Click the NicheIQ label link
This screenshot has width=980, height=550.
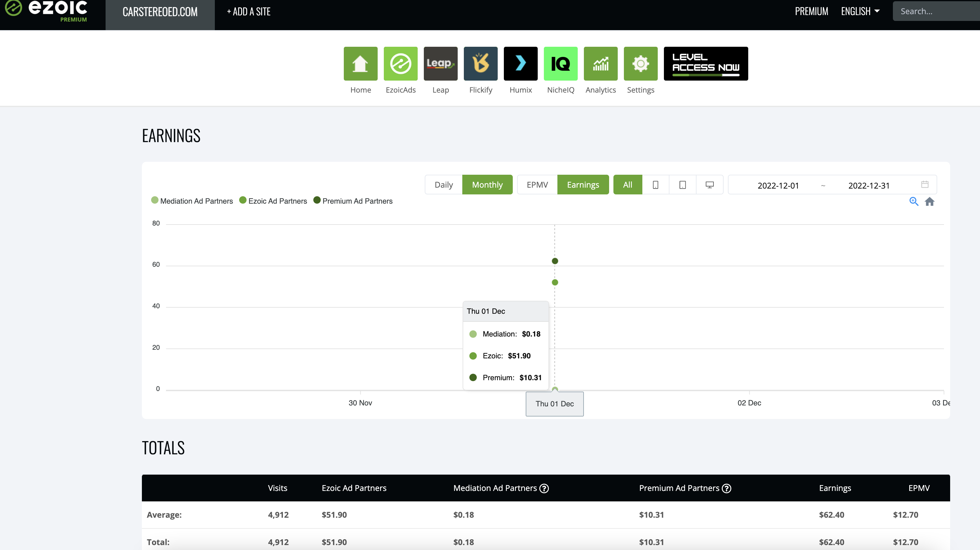tap(560, 90)
